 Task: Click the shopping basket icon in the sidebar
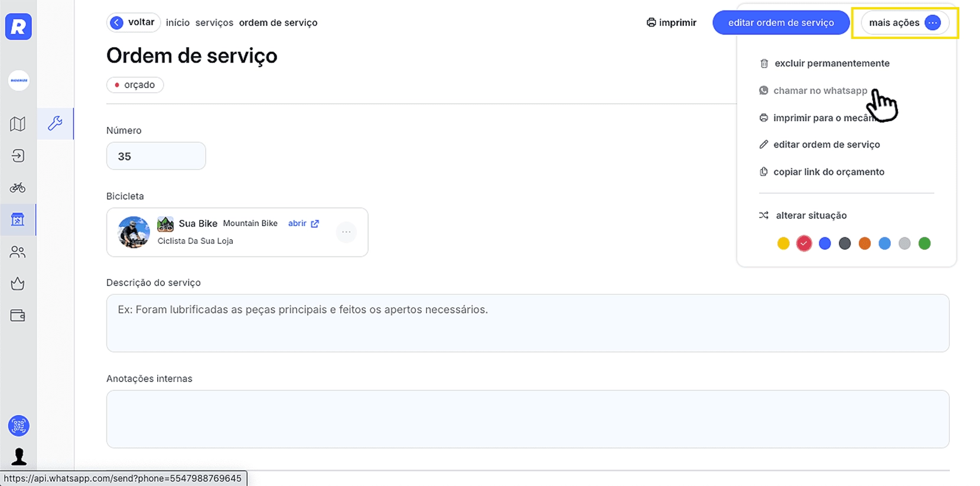click(18, 283)
